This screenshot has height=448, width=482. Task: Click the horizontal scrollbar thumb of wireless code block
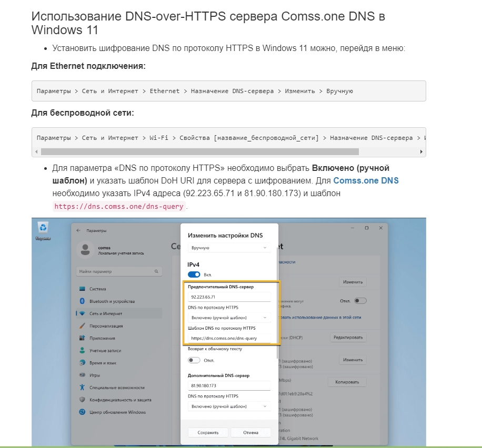coord(200,152)
